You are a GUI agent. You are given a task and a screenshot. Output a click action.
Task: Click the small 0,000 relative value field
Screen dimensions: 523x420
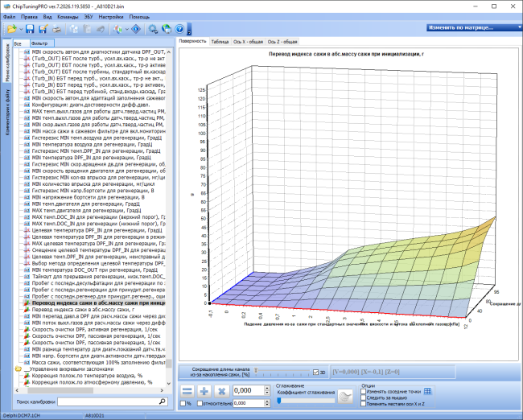(248, 403)
